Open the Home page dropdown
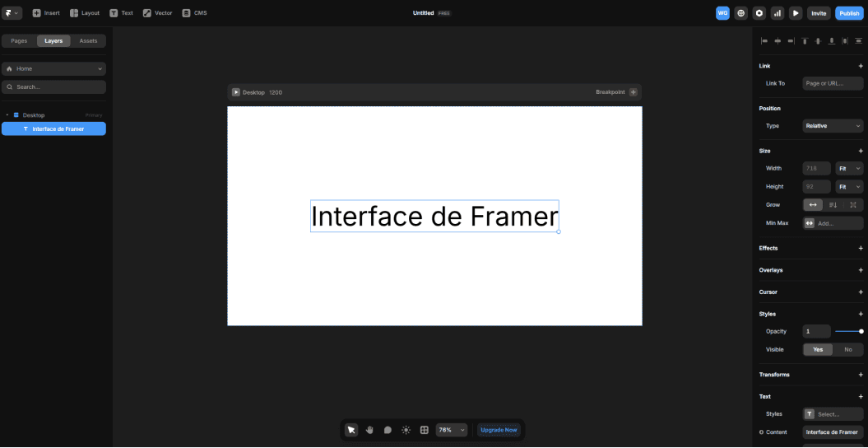The image size is (868, 448). (53, 68)
